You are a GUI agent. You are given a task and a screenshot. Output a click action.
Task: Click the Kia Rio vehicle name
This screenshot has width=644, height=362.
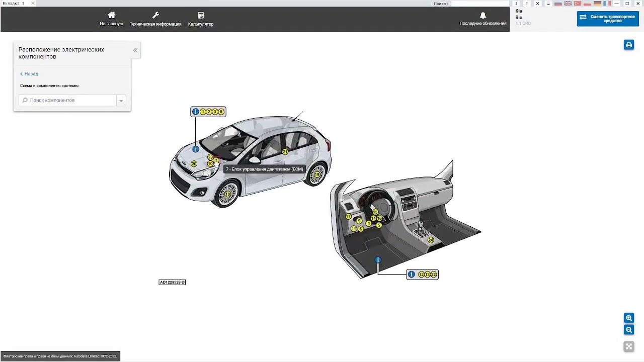point(519,14)
